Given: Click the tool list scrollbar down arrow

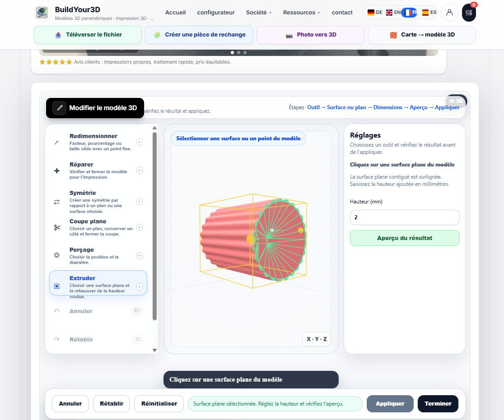Looking at the screenshot, I should (x=154, y=351).
